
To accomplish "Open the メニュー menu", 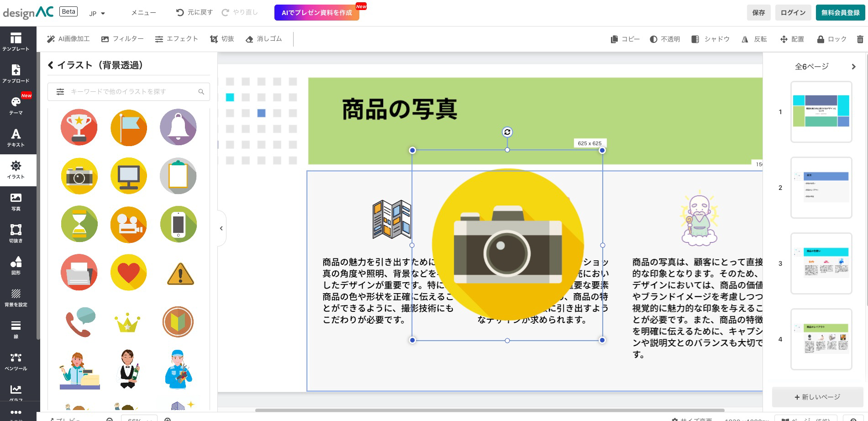I will pos(143,12).
